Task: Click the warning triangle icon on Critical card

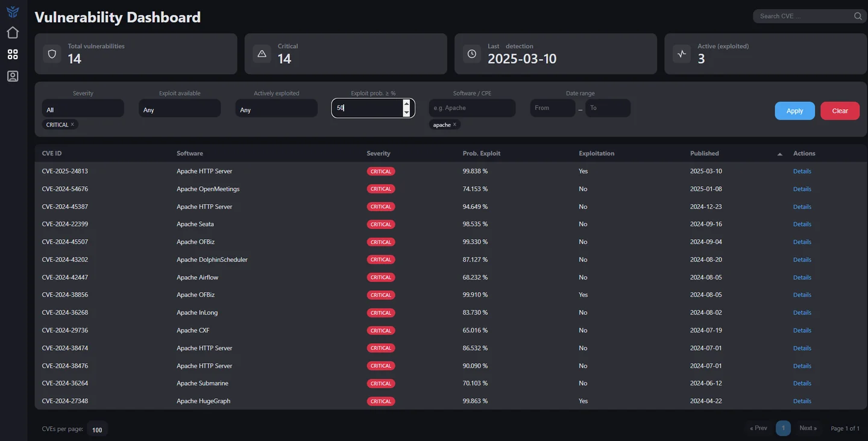Action: tap(262, 54)
